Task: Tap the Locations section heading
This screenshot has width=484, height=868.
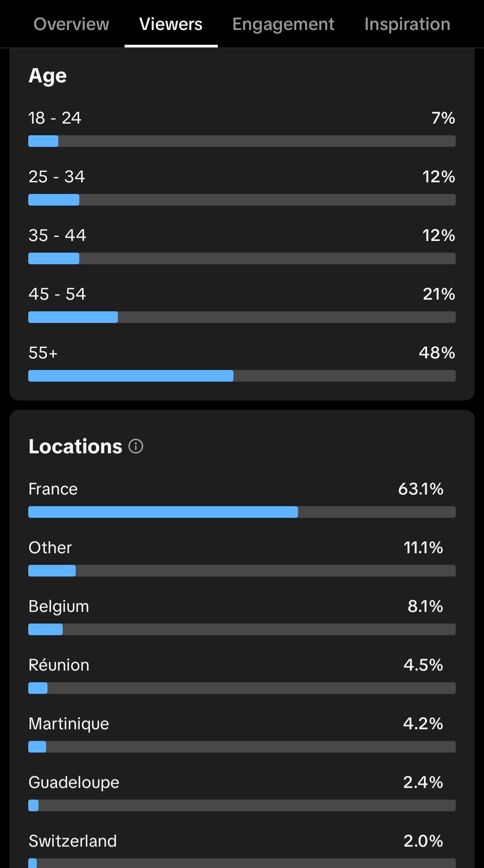Action: tap(75, 447)
